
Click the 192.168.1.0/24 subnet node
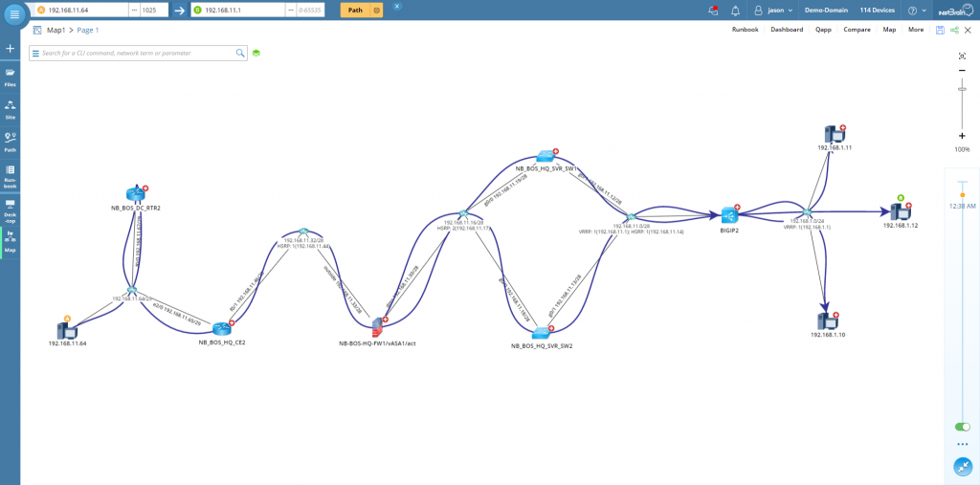pos(807,212)
